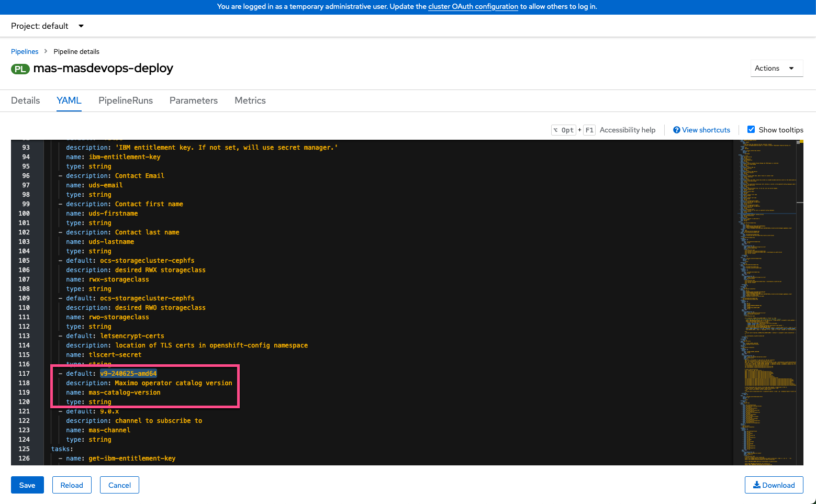816x504 pixels.
Task: Switch to the Details tab
Action: click(x=25, y=100)
